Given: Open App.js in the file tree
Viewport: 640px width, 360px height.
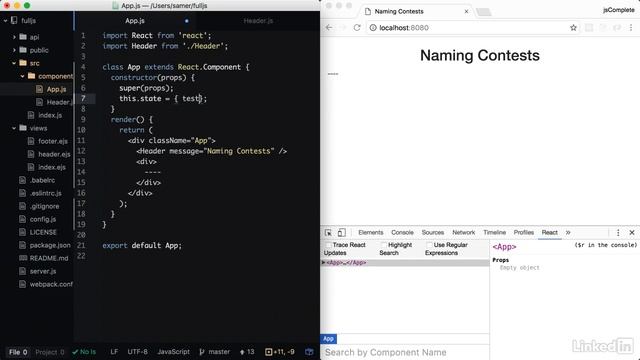Looking at the screenshot, I should (56, 89).
